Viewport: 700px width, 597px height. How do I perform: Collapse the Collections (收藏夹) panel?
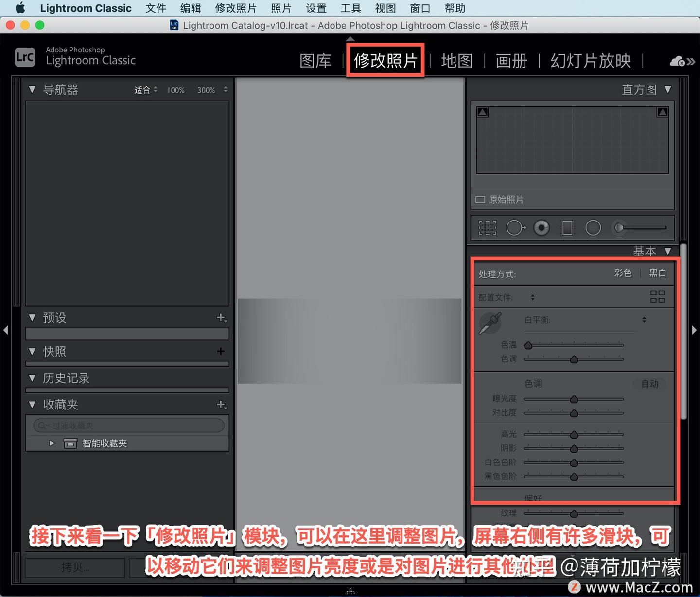(x=32, y=405)
